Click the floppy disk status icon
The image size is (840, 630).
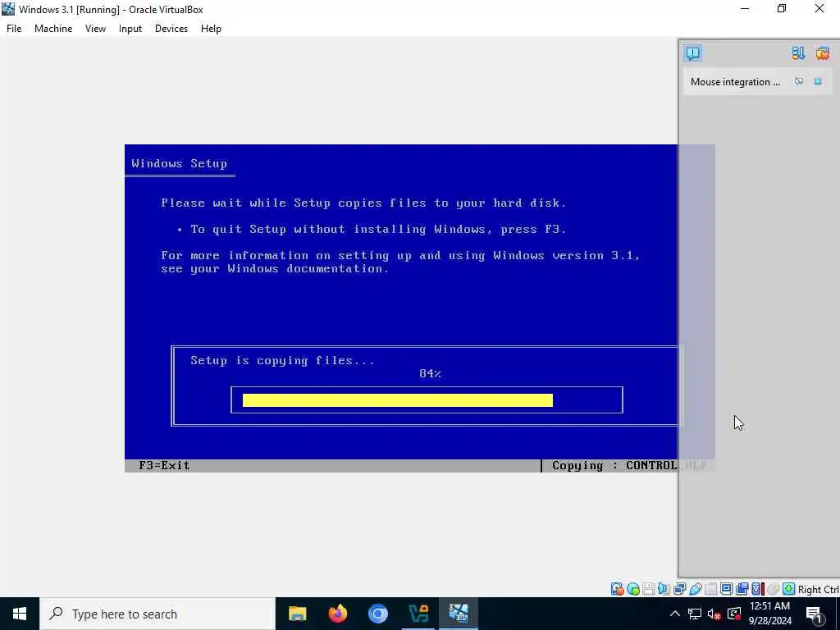pyautogui.click(x=648, y=589)
